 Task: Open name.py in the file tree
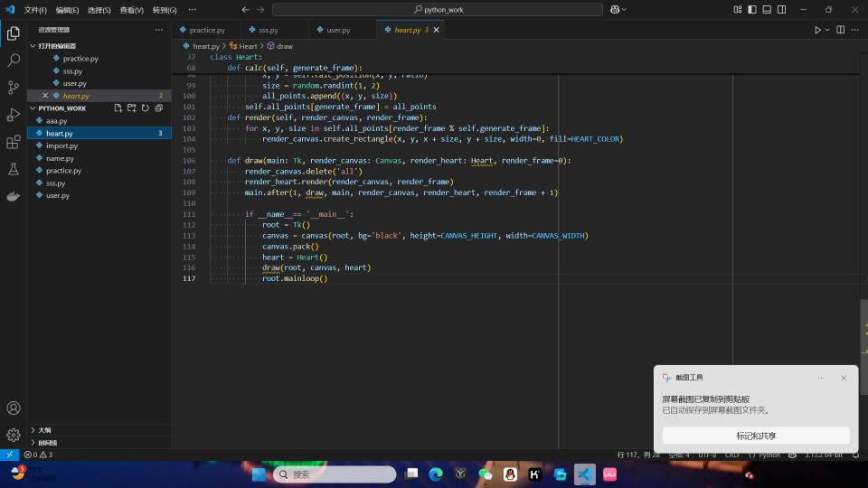coord(60,158)
